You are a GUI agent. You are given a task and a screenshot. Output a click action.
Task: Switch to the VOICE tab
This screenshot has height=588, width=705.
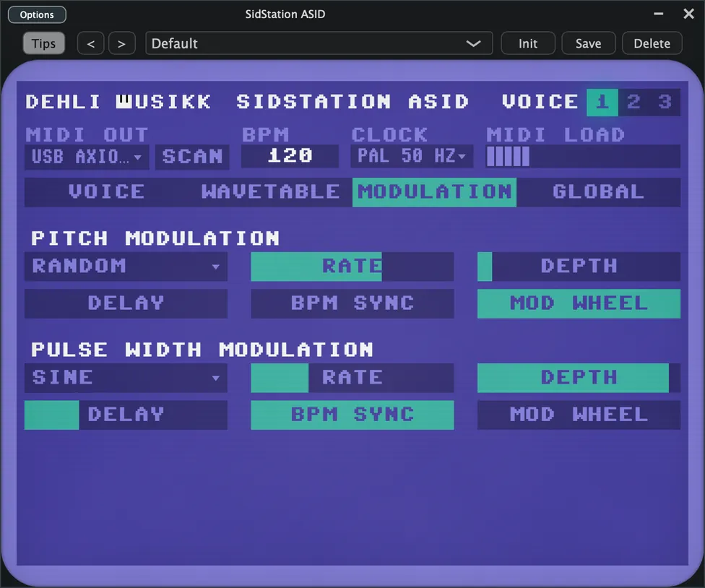(107, 192)
